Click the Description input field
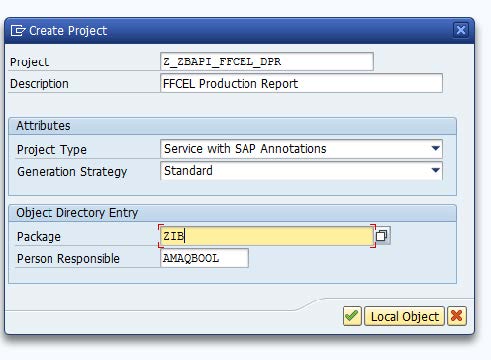This screenshot has height=360, width=491. (301, 83)
